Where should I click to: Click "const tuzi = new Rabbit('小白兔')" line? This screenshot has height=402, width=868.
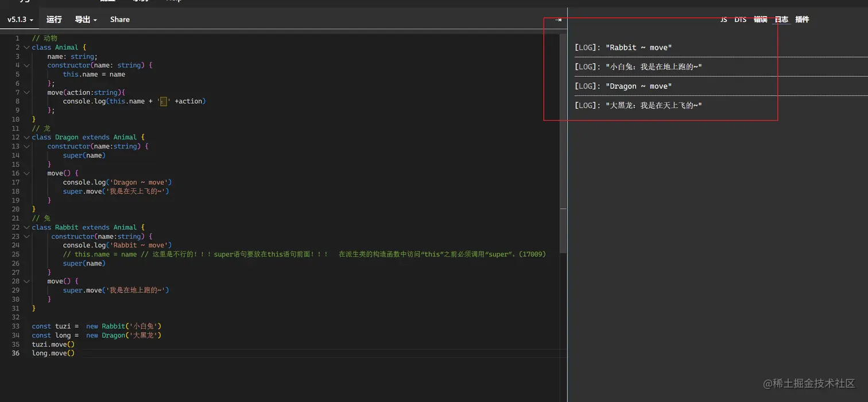(97, 326)
